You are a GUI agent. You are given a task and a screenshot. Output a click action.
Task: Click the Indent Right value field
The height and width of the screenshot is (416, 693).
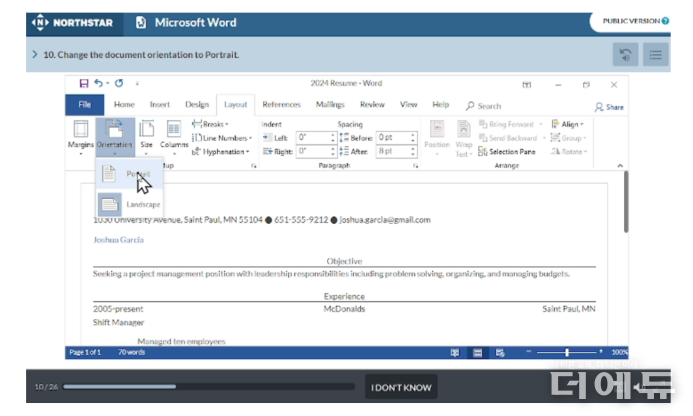pos(313,151)
